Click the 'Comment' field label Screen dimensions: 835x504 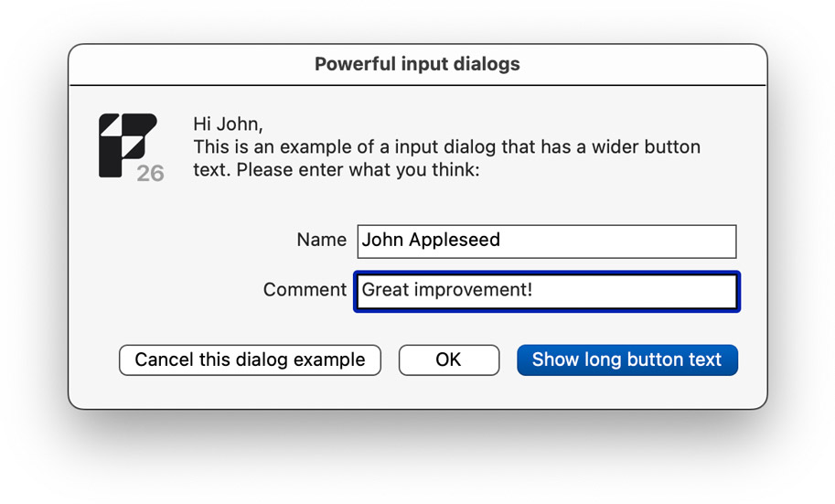coord(305,290)
